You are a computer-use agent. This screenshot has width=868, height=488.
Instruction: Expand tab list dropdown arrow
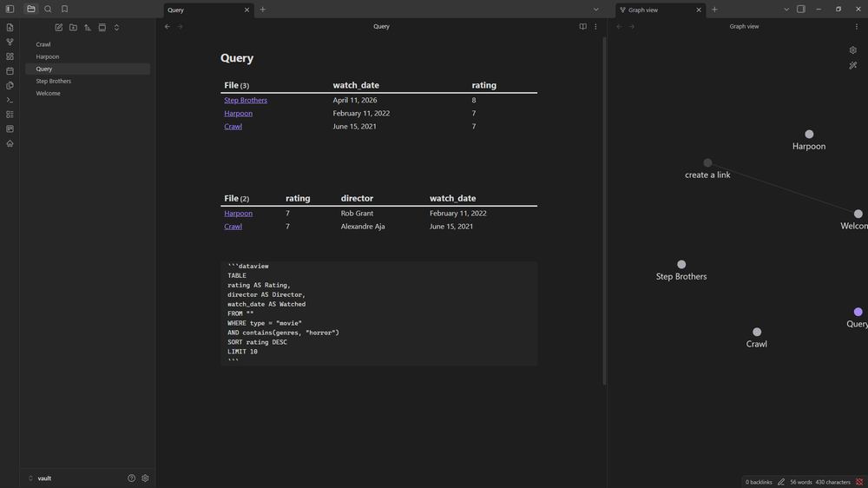coord(596,10)
